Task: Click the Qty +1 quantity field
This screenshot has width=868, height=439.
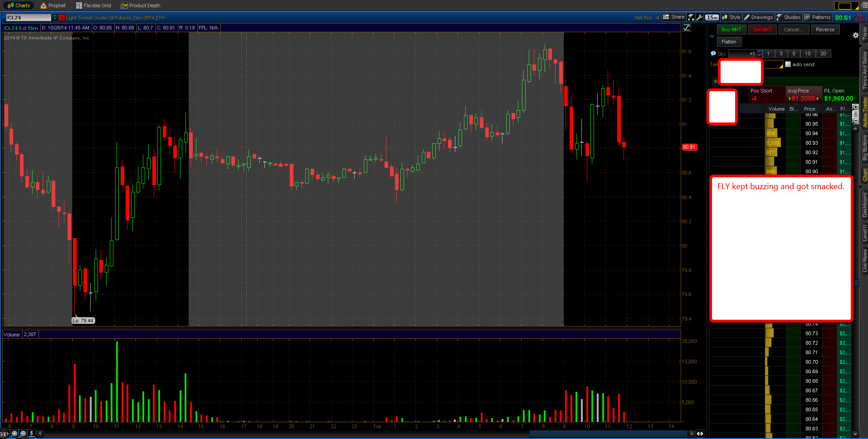Action: point(742,54)
